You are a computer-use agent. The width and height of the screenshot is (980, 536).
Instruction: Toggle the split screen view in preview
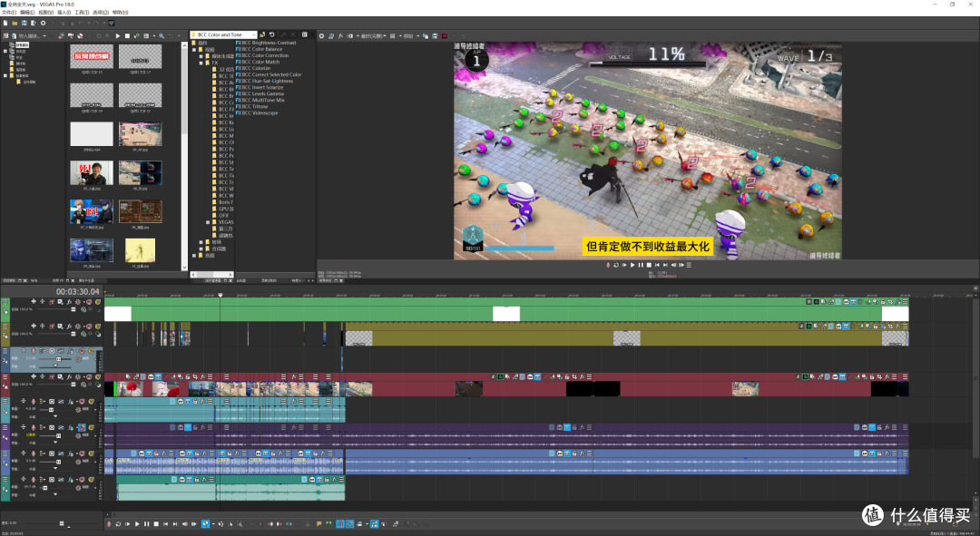(350, 35)
